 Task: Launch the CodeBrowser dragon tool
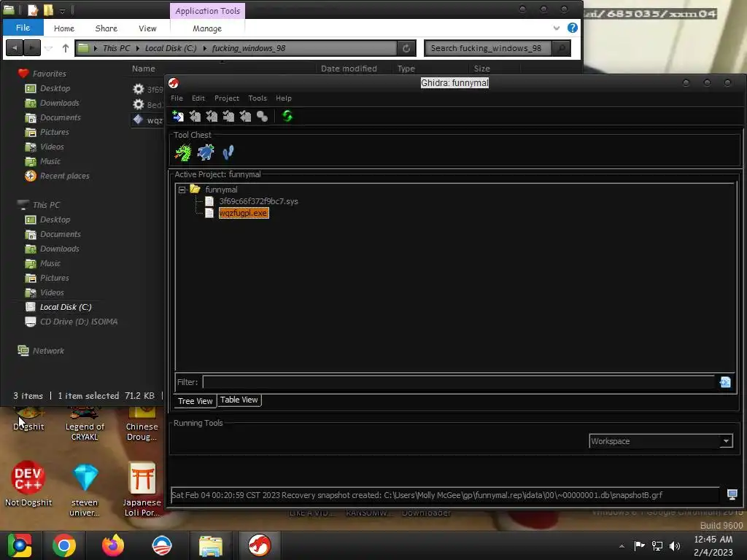(x=183, y=152)
